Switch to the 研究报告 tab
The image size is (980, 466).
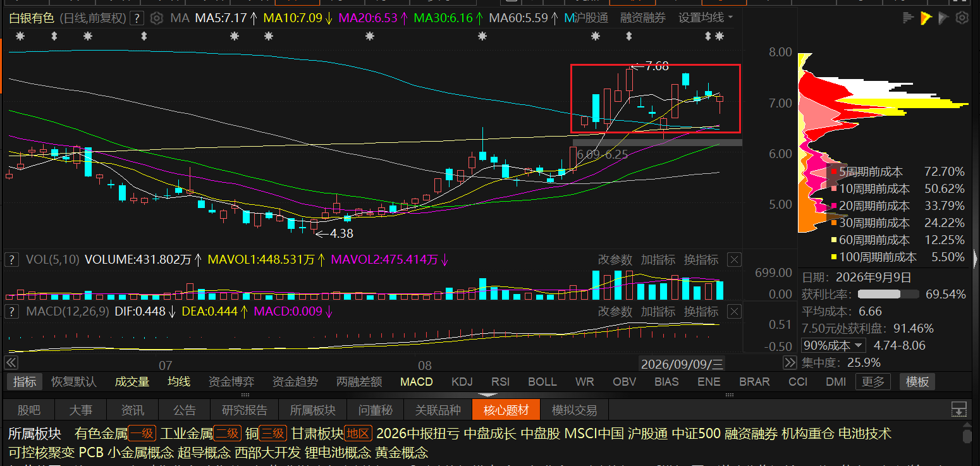(x=245, y=410)
